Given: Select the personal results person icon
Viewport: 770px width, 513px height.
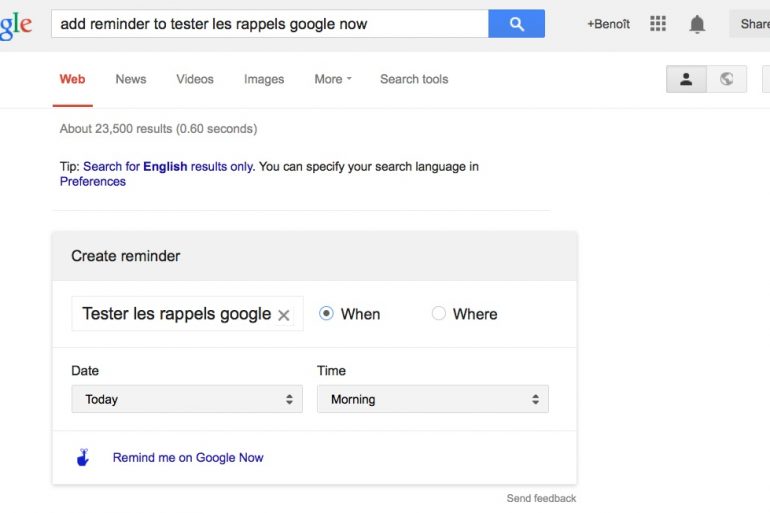Looking at the screenshot, I should (686, 80).
